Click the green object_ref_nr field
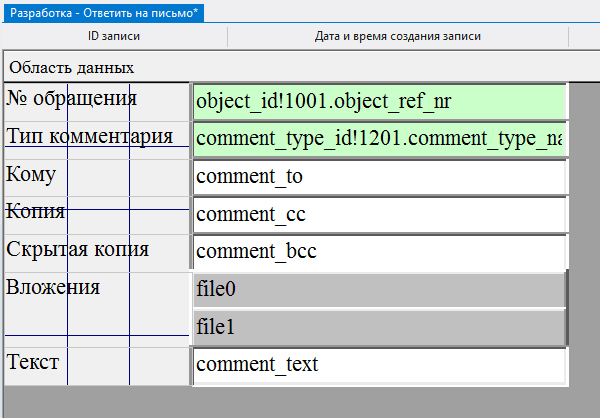This screenshot has width=600, height=418. 379,102
